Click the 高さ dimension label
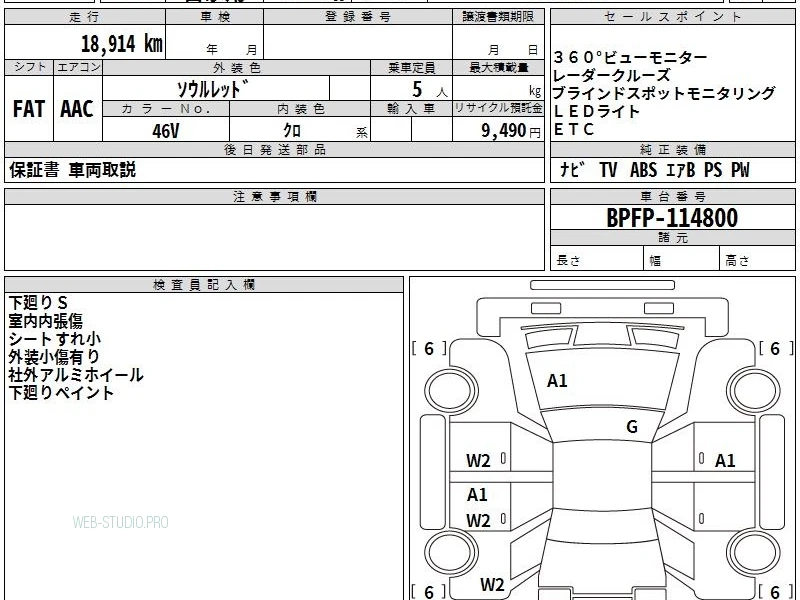 [737, 260]
